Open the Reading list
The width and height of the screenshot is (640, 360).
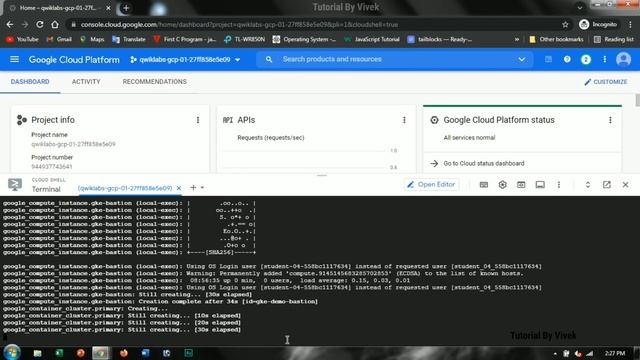point(614,40)
